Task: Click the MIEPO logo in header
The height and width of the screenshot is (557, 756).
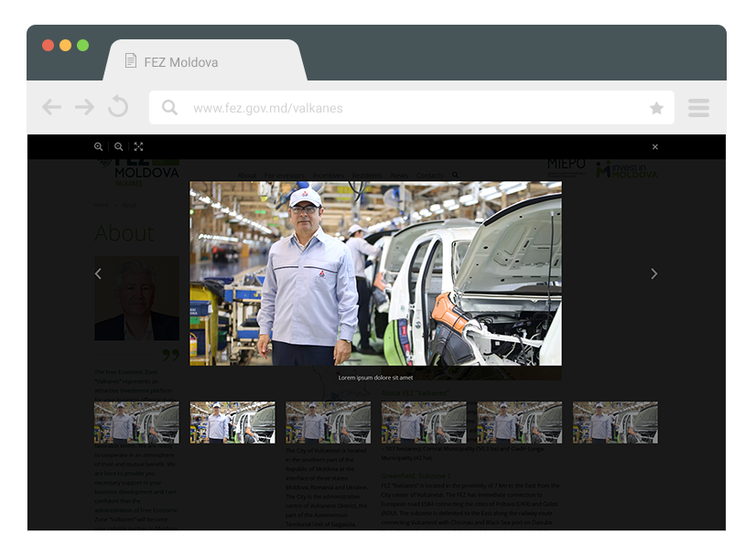Action: (x=567, y=166)
